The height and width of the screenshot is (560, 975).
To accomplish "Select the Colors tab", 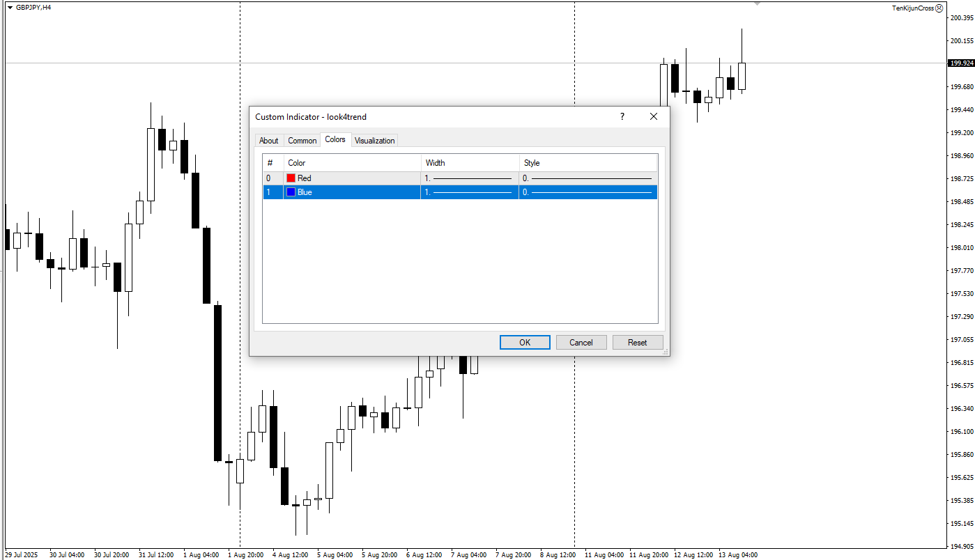I will pos(335,139).
